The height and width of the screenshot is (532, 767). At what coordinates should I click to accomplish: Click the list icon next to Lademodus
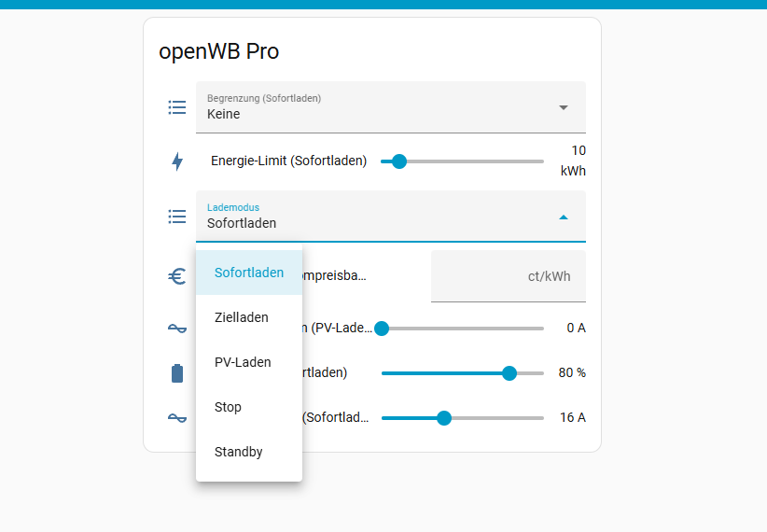[x=177, y=217]
